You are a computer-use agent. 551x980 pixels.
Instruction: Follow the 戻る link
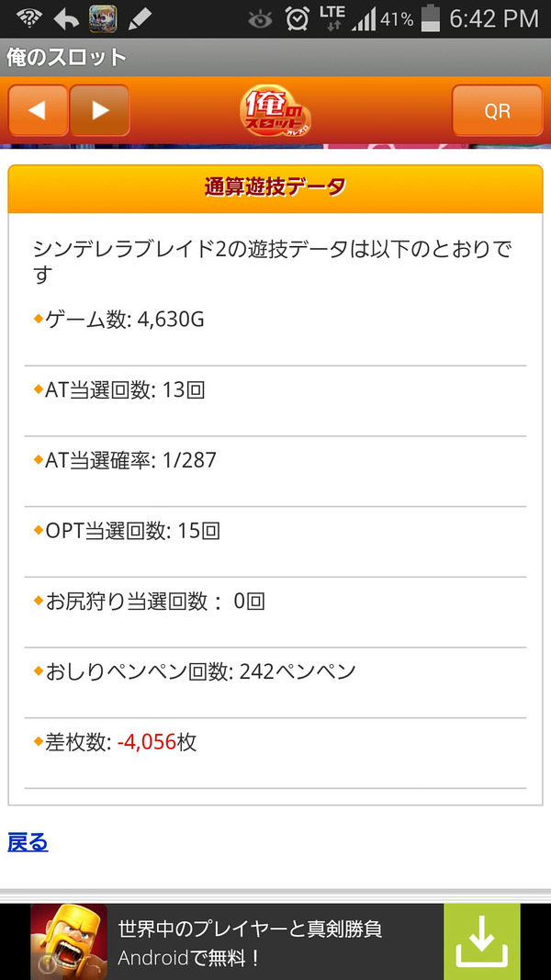[x=28, y=842]
